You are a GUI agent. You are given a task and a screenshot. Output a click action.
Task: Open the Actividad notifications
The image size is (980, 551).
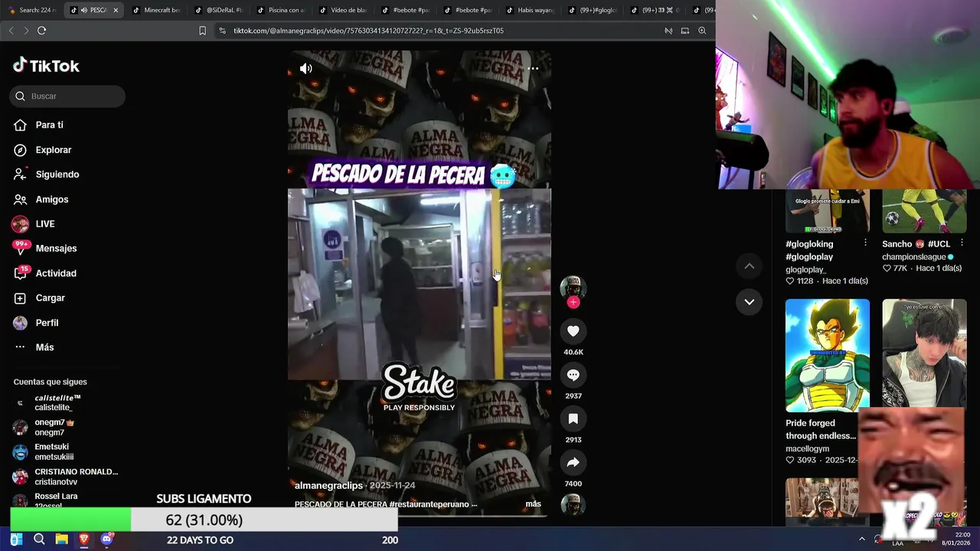(55, 273)
